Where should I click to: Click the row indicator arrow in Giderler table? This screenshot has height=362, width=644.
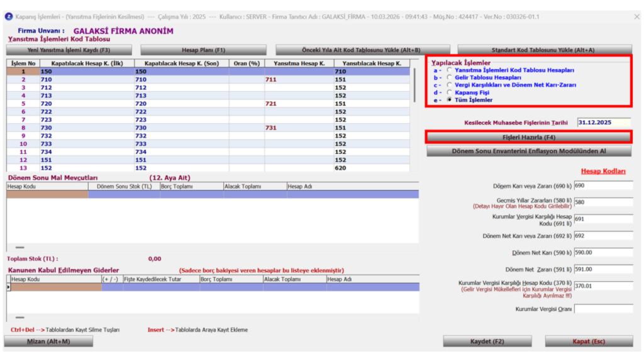(x=9, y=287)
